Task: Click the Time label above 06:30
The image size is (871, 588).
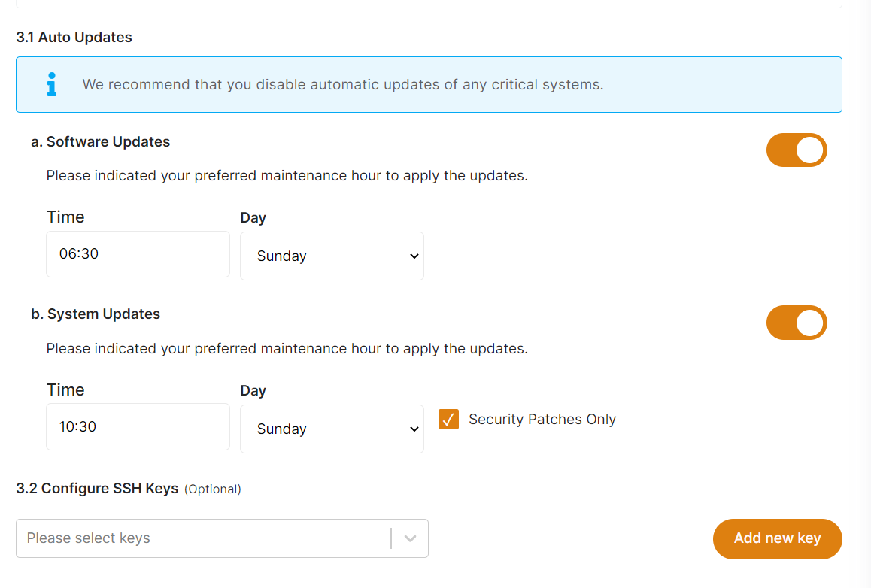Action: coord(65,217)
